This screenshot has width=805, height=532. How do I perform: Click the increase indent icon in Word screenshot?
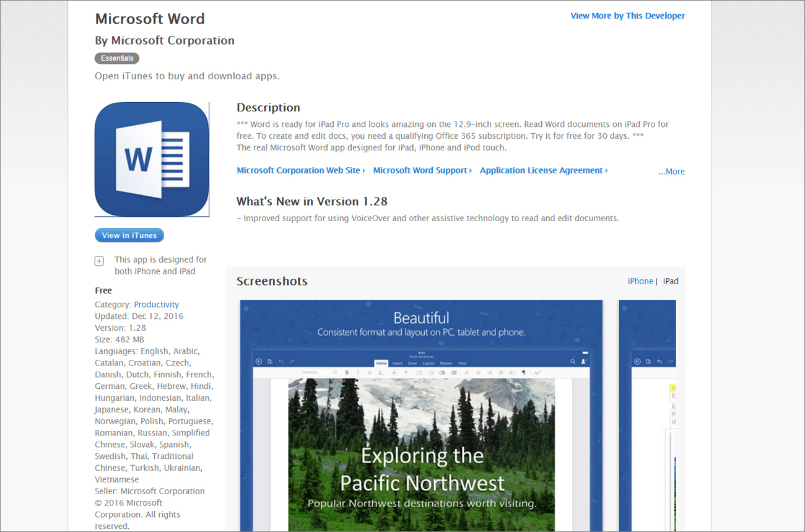[x=453, y=372]
